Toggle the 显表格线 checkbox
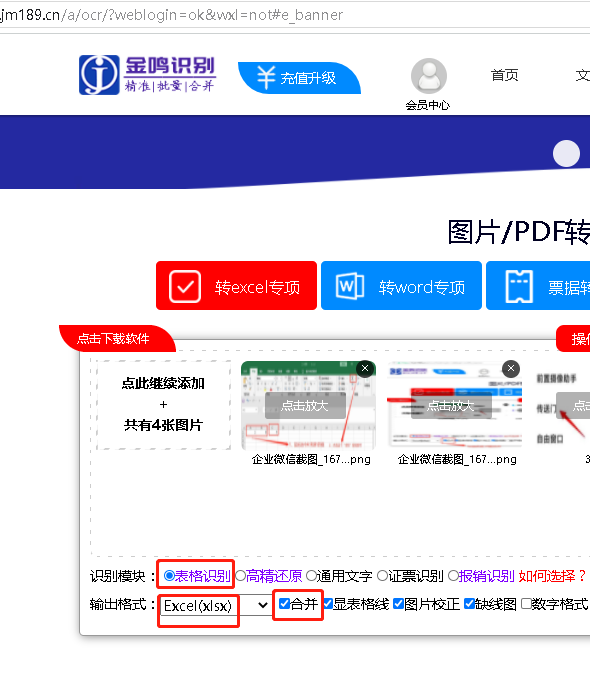The image size is (590, 682). [328, 604]
